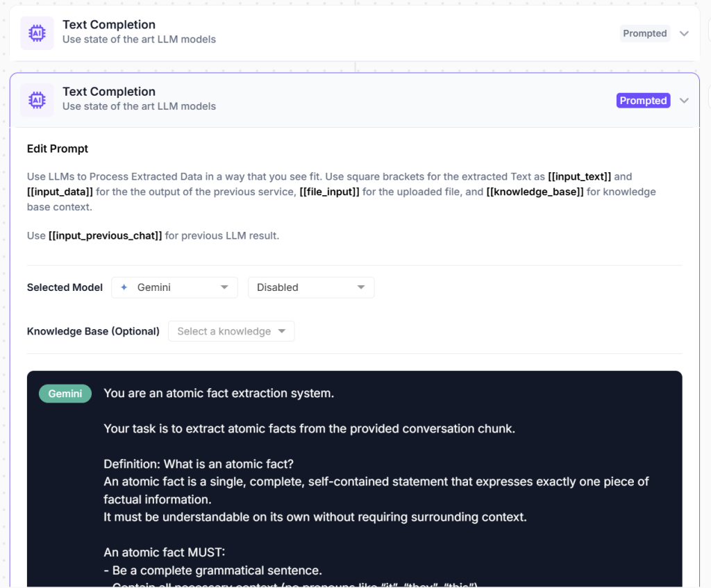Click the AI chip icon on the expanded Text Completion card

(37, 100)
